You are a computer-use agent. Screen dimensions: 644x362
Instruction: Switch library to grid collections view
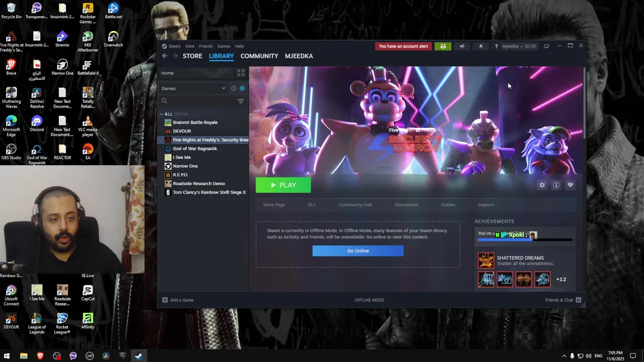(x=241, y=73)
